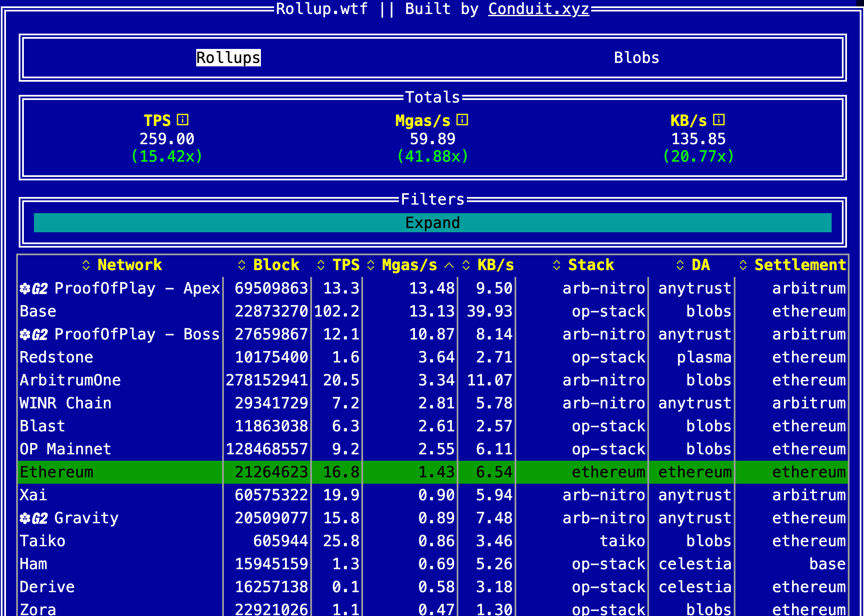Click ArbitrumOne KB/s value 11.07
The width and height of the screenshot is (864, 616).
coord(489,380)
